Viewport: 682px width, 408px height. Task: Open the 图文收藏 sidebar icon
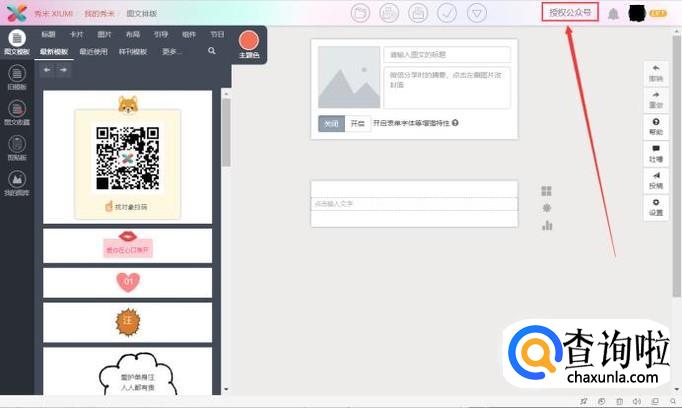[17, 113]
